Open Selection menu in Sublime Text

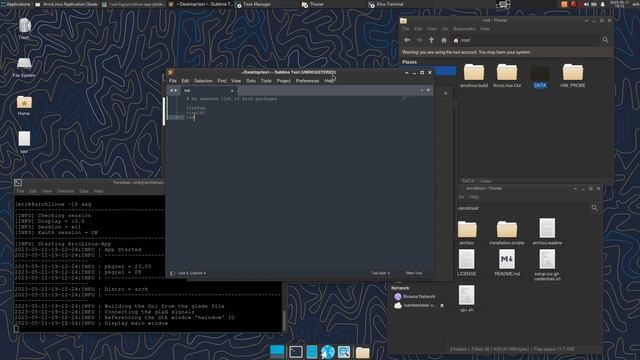tap(203, 81)
